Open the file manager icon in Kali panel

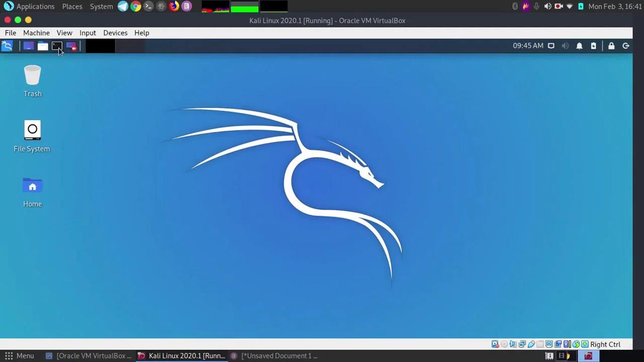43,46
